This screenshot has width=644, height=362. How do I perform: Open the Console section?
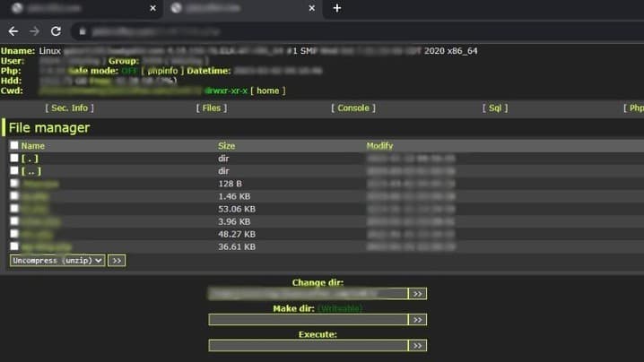(x=353, y=108)
